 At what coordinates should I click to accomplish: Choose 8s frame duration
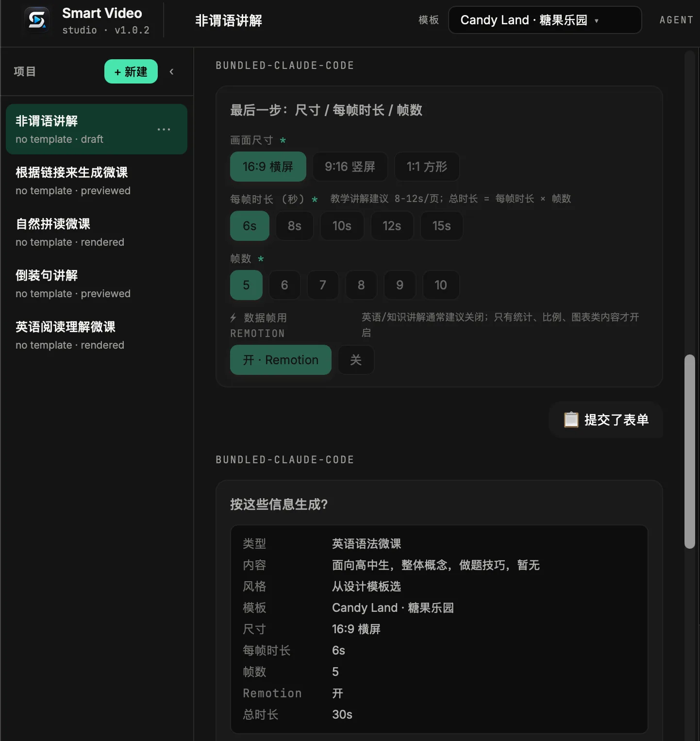click(295, 226)
